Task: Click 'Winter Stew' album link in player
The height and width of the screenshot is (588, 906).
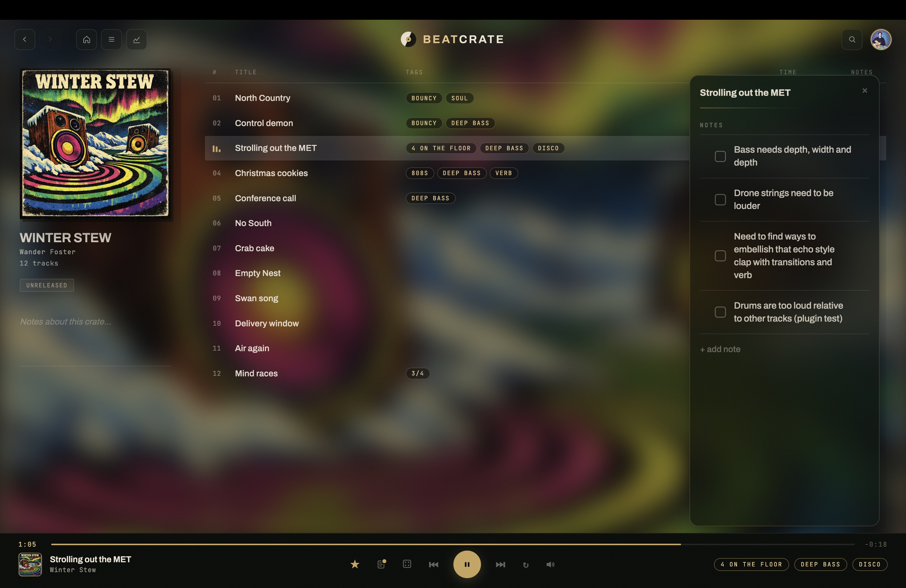Action: 73,570
